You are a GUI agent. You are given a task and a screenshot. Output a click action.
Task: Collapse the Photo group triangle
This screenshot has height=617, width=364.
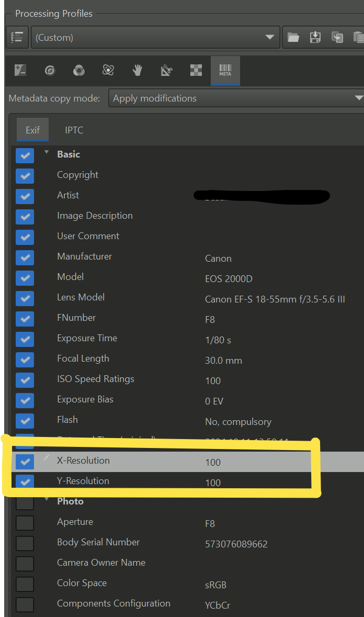point(47,499)
